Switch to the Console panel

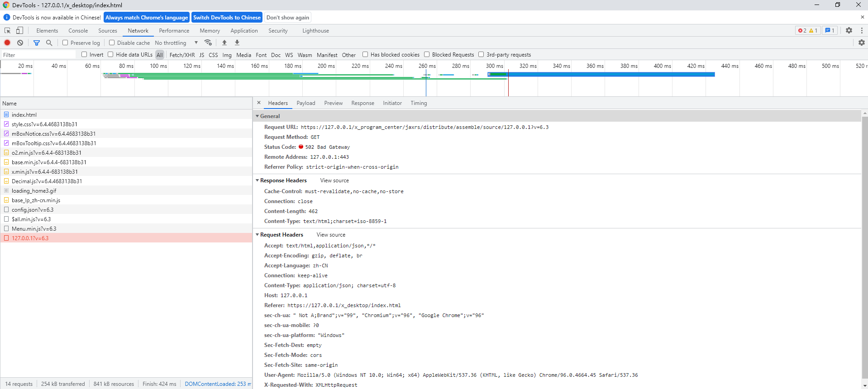pos(78,31)
